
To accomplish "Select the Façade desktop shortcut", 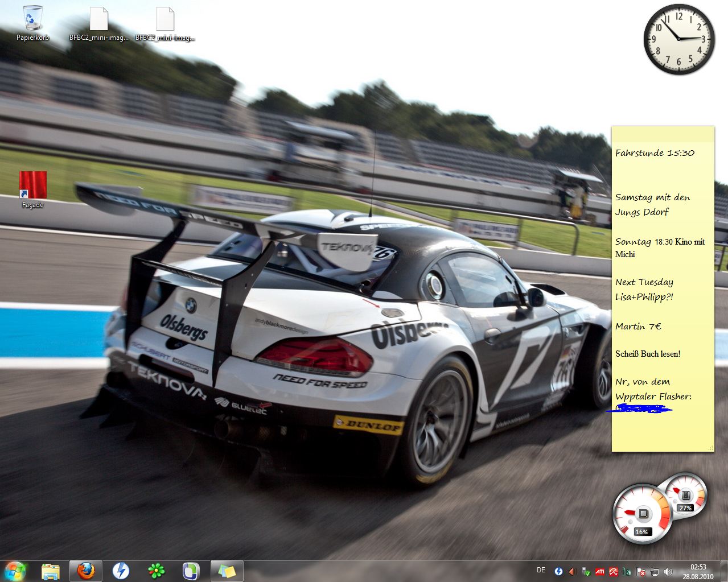I will (32, 189).
